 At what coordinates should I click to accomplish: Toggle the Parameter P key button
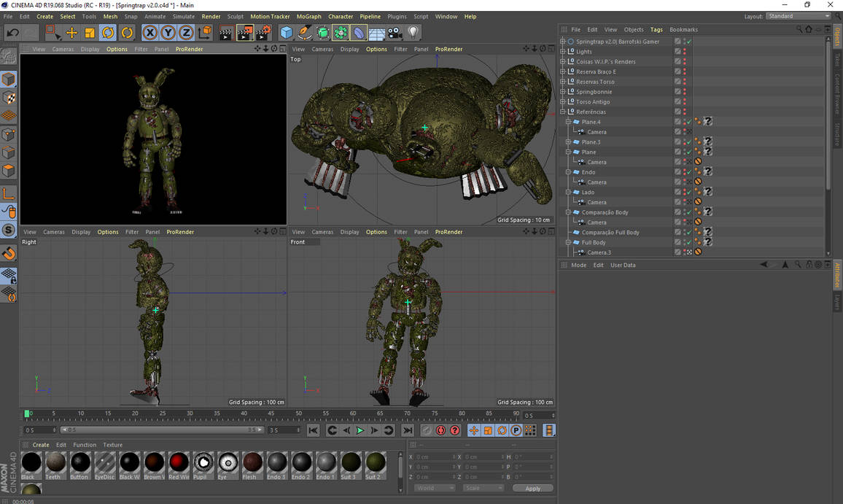coord(516,430)
